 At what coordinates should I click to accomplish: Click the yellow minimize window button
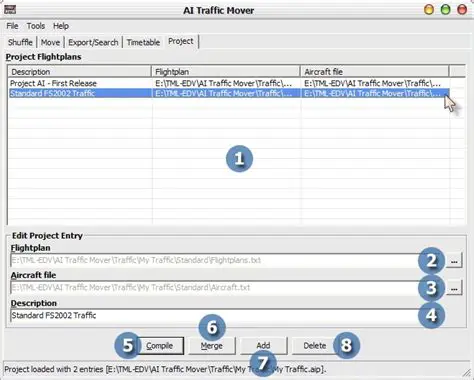429,10
